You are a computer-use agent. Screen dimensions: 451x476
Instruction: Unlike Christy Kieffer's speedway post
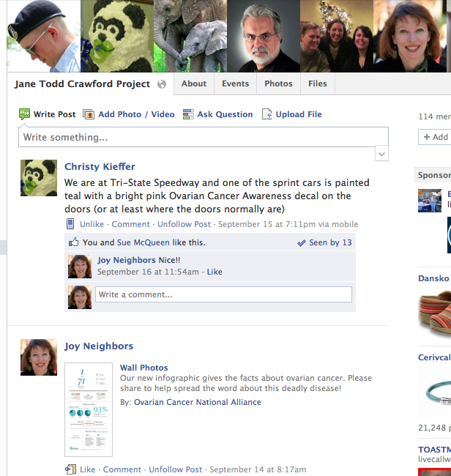click(92, 224)
